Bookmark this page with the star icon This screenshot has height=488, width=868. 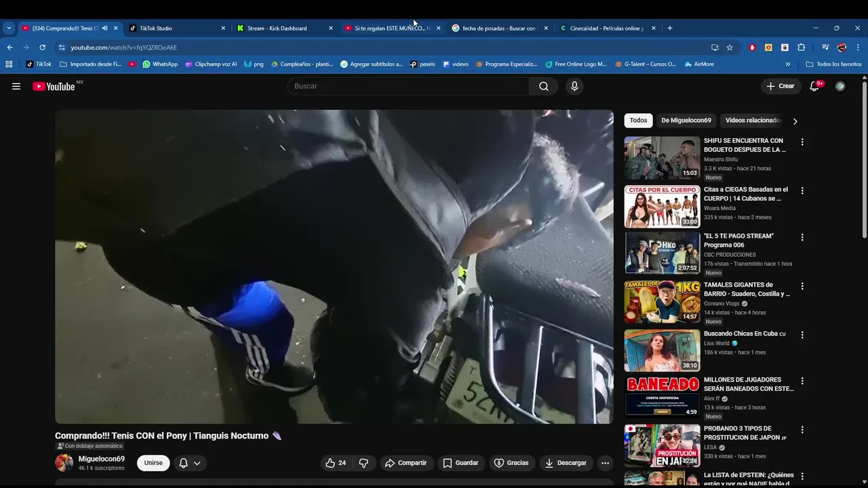[x=730, y=47]
